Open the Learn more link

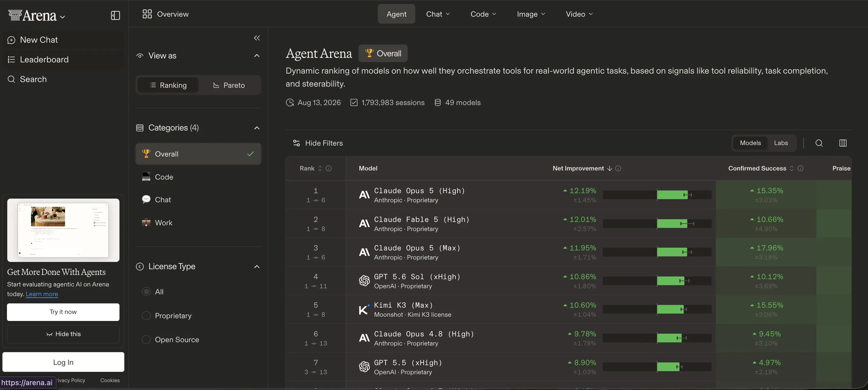(x=42, y=294)
